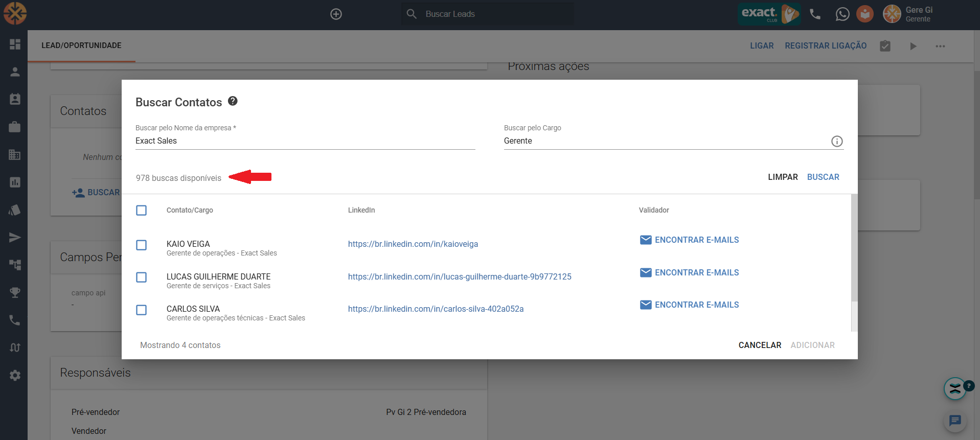Open the WhatsApp icon in top bar

842,14
